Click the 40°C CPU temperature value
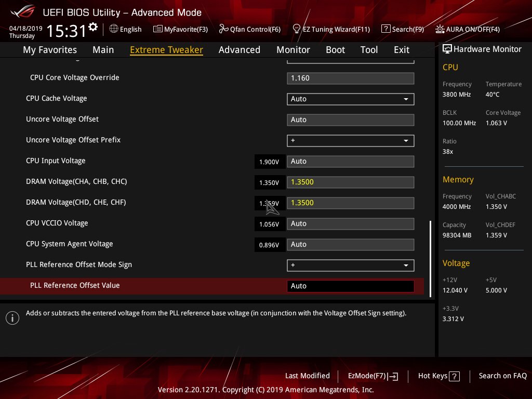Screen dimensions: 532x399 click(493, 95)
